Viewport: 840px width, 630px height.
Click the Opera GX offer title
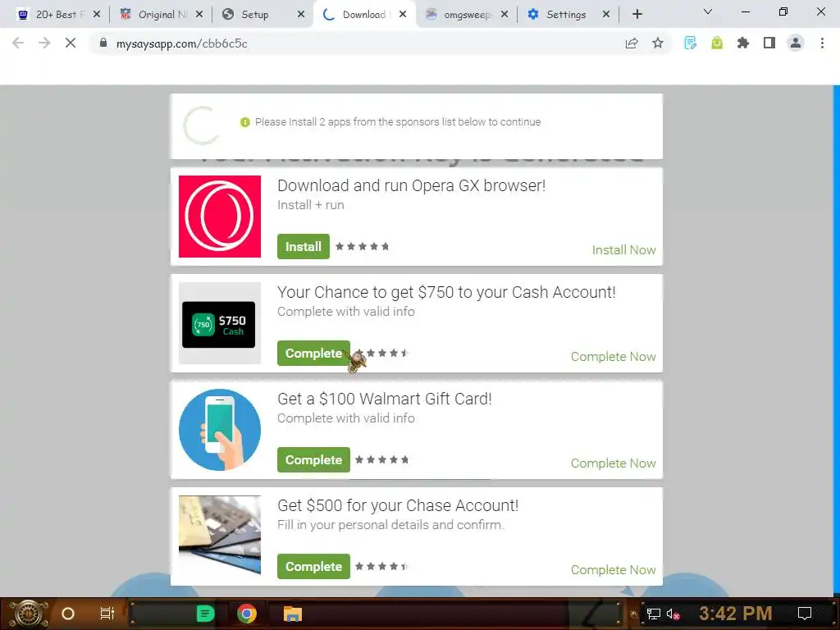click(x=412, y=185)
